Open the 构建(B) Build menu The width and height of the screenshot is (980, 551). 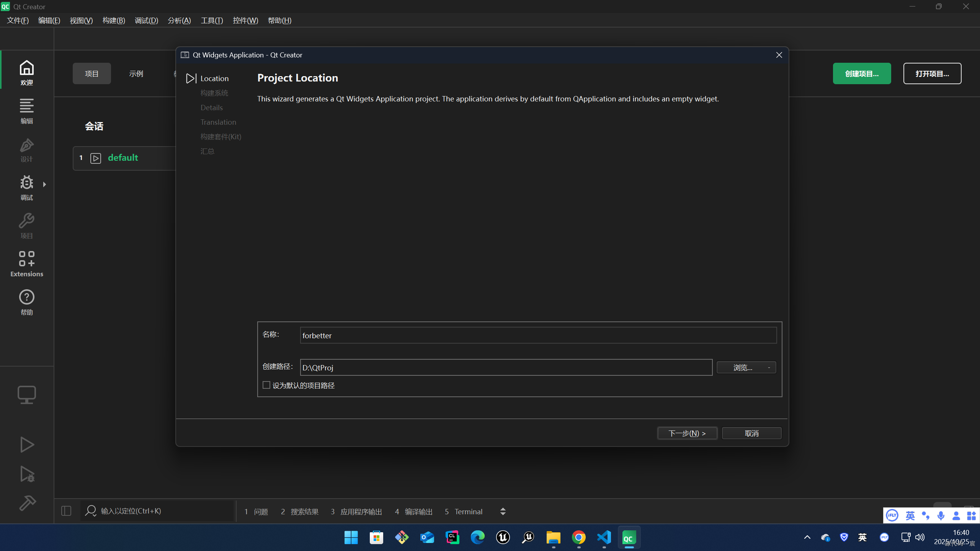pyautogui.click(x=114, y=21)
